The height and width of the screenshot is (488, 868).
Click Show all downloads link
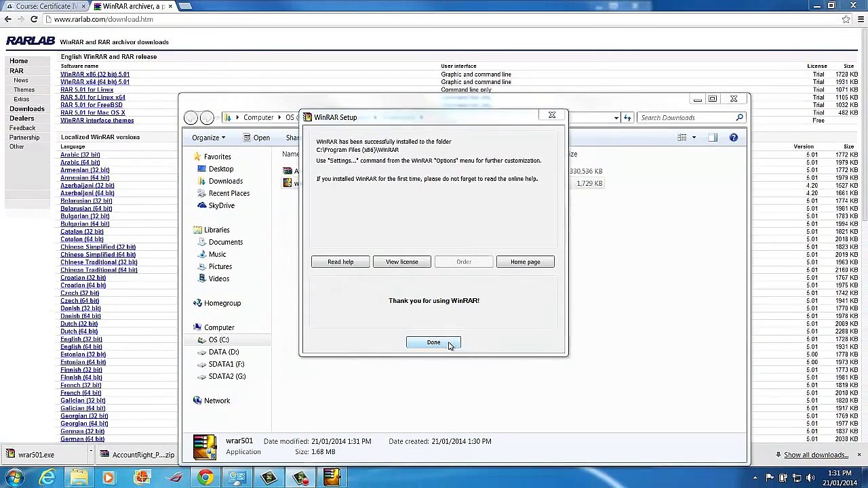click(x=816, y=455)
